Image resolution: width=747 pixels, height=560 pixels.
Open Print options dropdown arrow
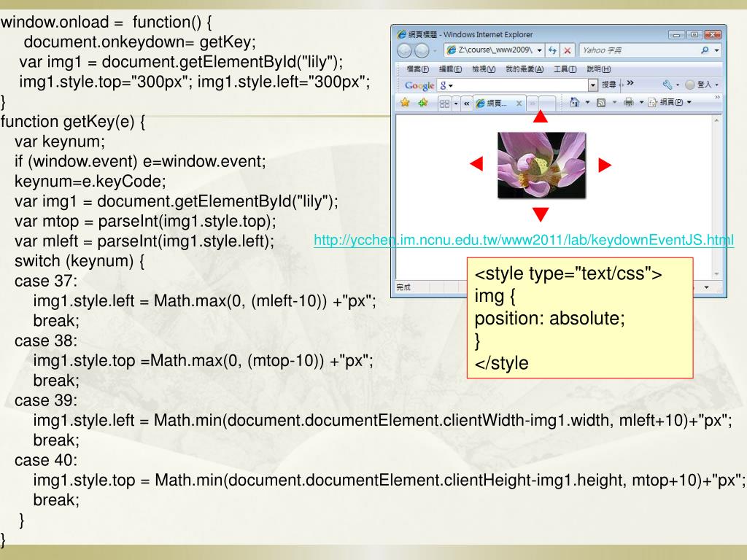641,102
